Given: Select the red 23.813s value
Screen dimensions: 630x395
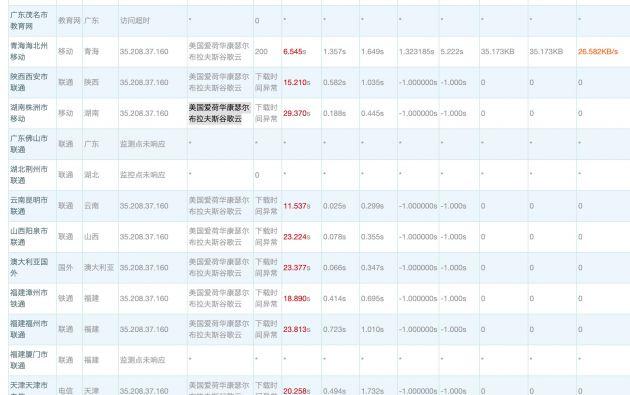Looking at the screenshot, I should point(297,330).
